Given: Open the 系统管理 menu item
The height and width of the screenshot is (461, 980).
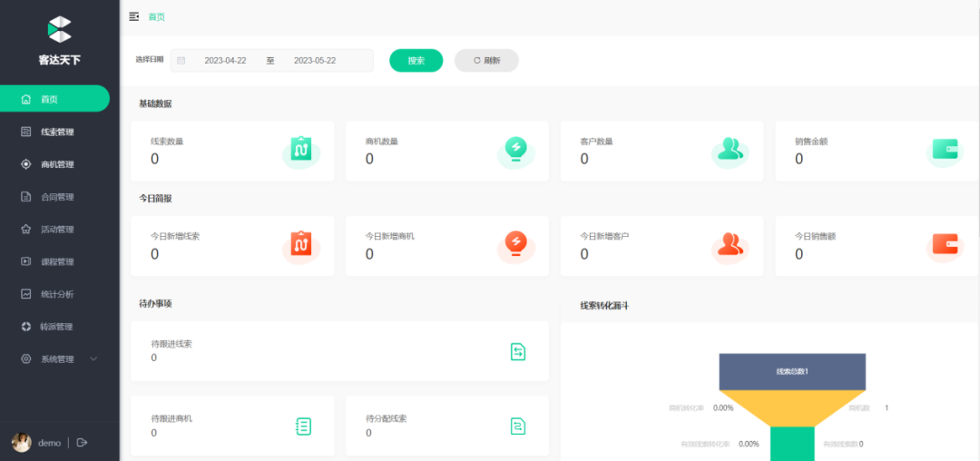Looking at the screenshot, I should [59, 359].
